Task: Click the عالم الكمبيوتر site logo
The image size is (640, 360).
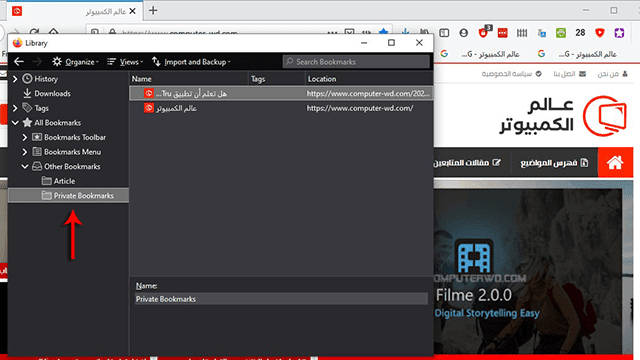Action: [x=564, y=116]
